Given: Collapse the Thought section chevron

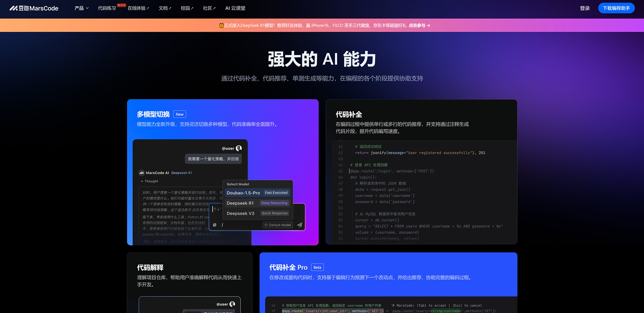Looking at the screenshot, I should [x=142, y=181].
